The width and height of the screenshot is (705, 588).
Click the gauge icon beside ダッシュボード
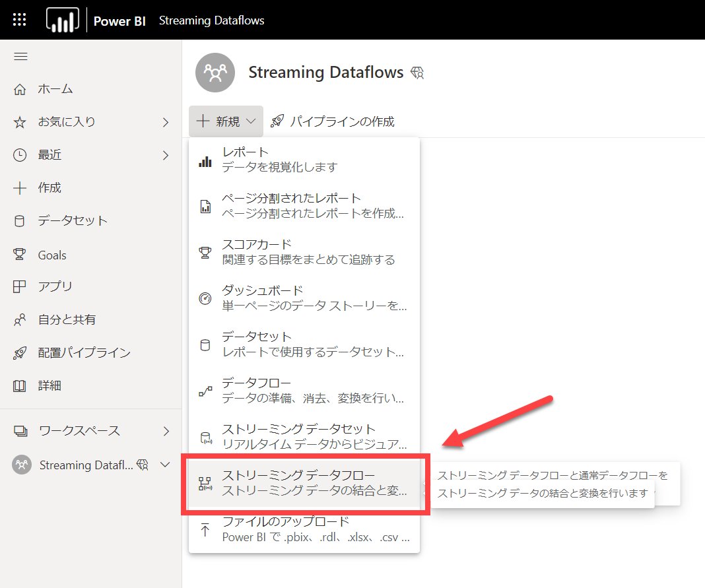205,298
